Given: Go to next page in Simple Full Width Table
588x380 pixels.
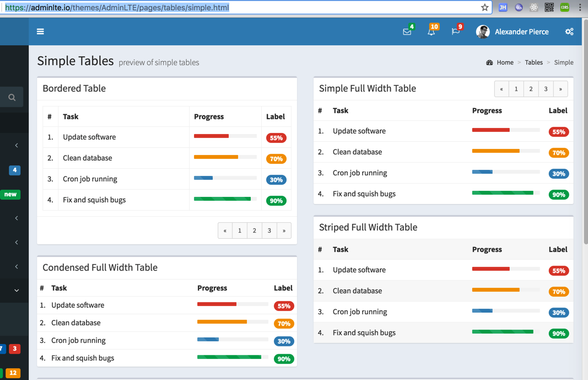Looking at the screenshot, I should point(560,89).
